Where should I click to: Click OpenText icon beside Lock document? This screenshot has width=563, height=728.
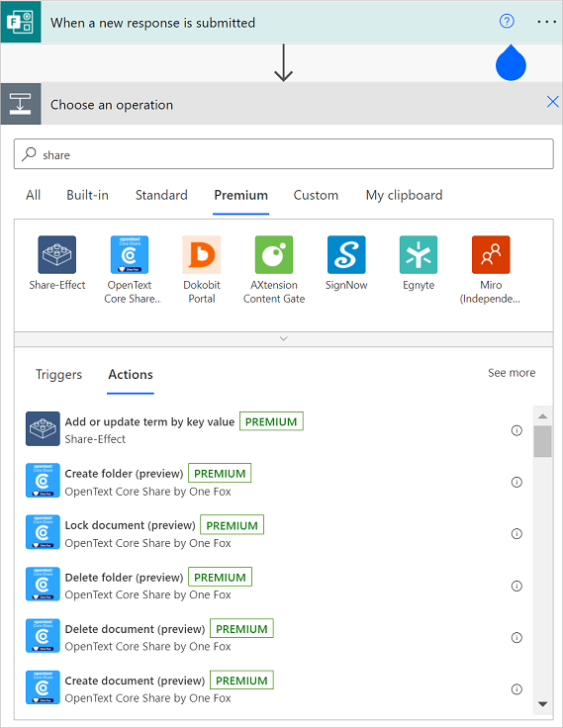(x=43, y=532)
